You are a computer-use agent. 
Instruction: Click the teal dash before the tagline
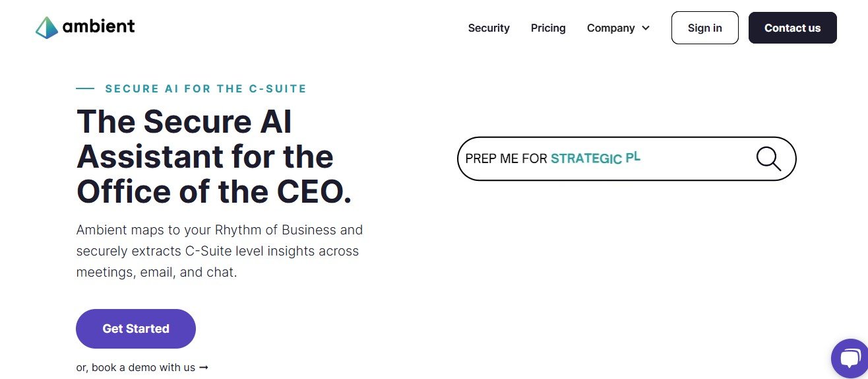[x=85, y=88]
